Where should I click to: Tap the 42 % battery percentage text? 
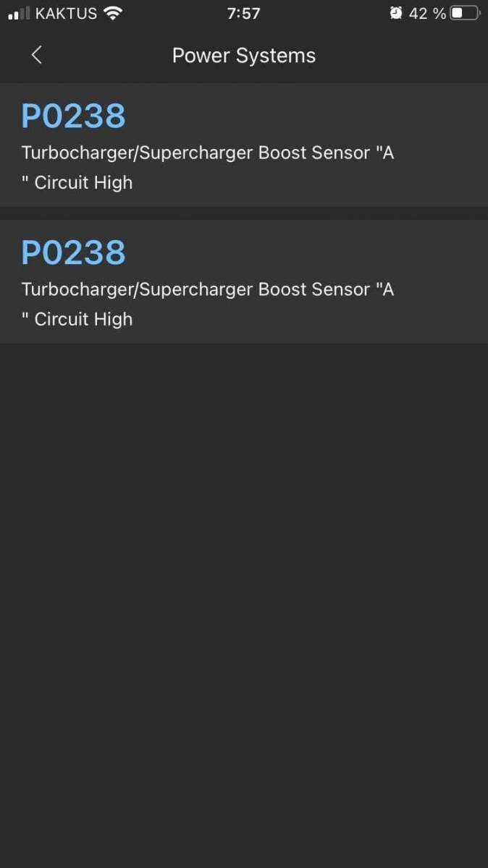tap(427, 13)
